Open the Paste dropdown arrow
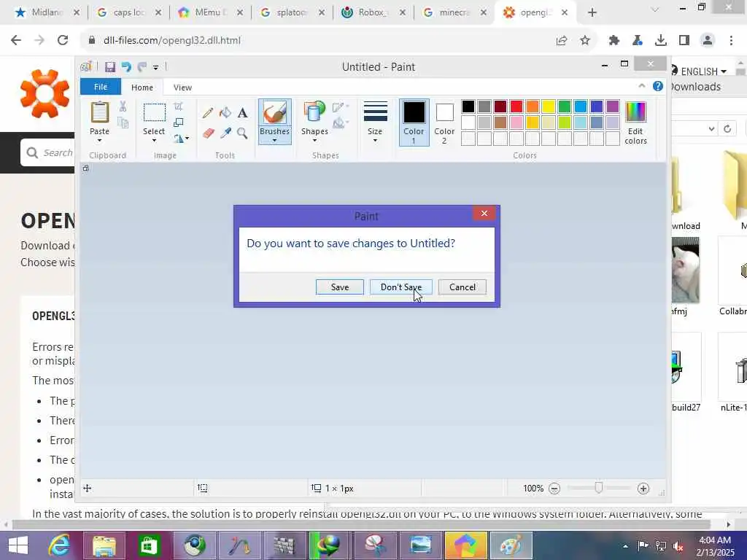Screen dimensions: 747x560 (x=99, y=141)
